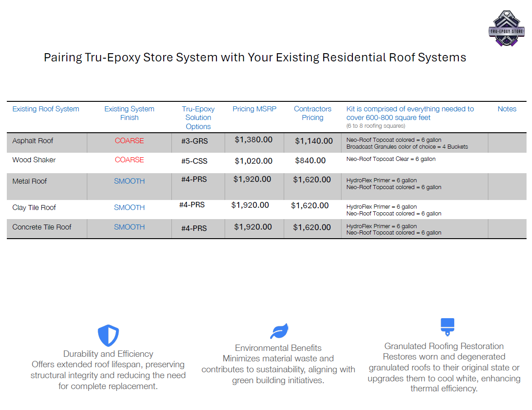
Task: Click the Broadcast Granules color of choice line
Action: 407,147
